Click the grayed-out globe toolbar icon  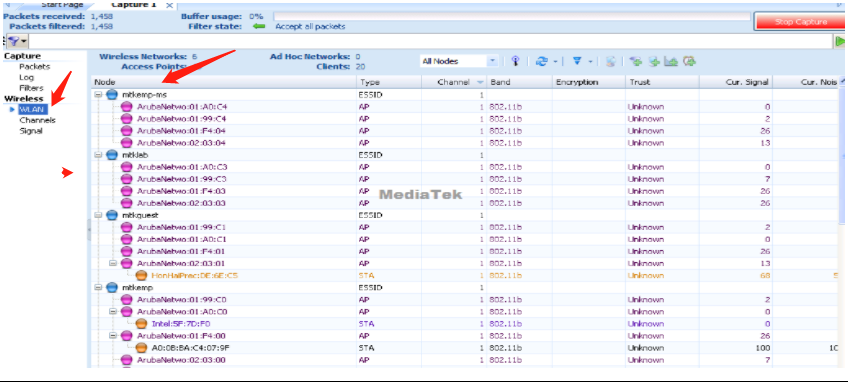(611, 61)
